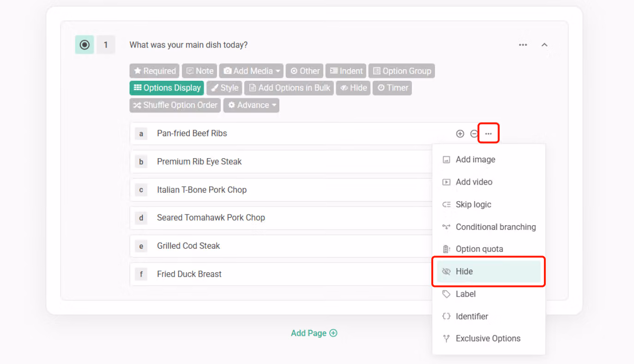Viewport: 634px width, 364px height.
Task: Open the Add Media dropdown
Action: (252, 71)
